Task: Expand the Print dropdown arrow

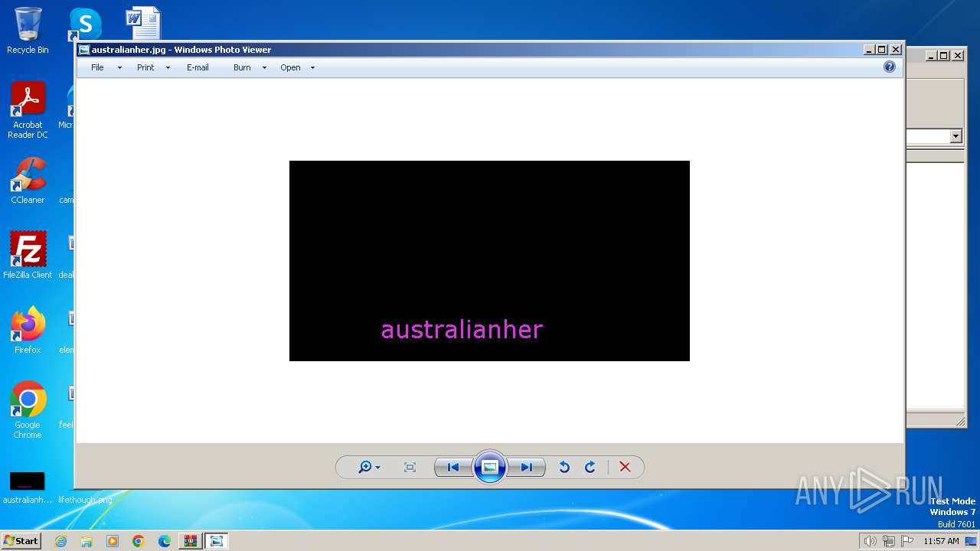Action: coord(168,68)
